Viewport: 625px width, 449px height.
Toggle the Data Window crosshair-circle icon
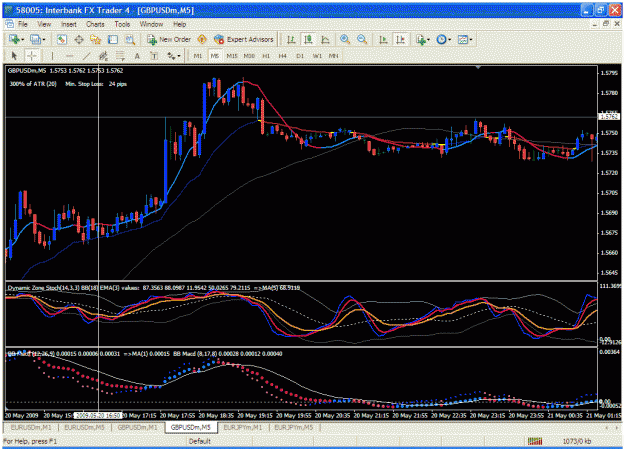point(79,39)
